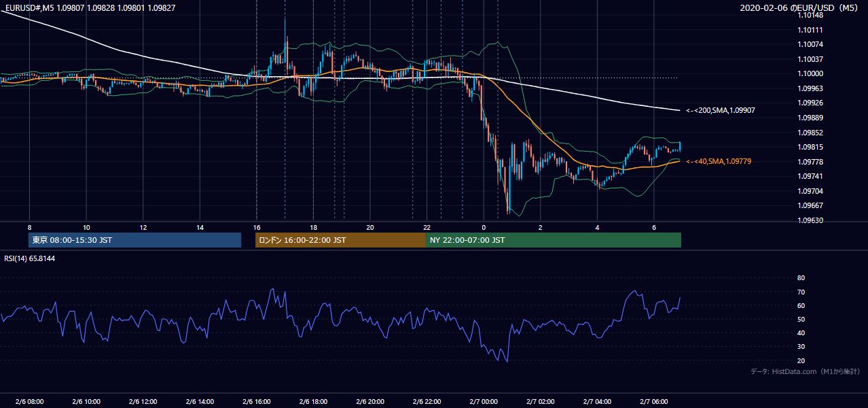
Task: Click the 2/6 20:00 bottom time label
Action: pos(370,402)
